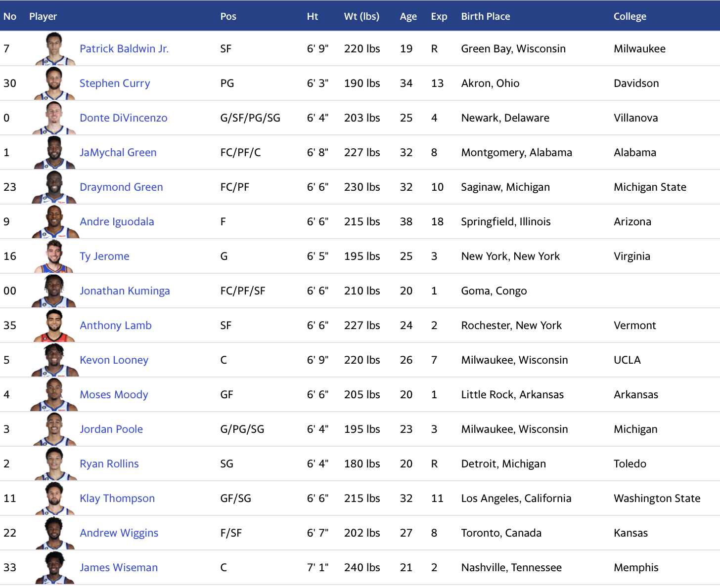Viewport: 720px width, 588px height.
Task: Click the Player column header
Action: 43,16
